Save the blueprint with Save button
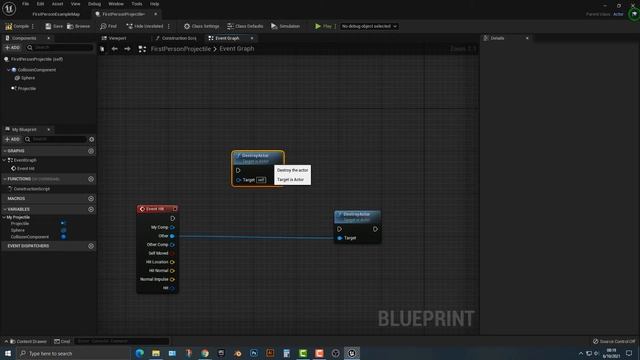640x360 pixels. [54, 26]
